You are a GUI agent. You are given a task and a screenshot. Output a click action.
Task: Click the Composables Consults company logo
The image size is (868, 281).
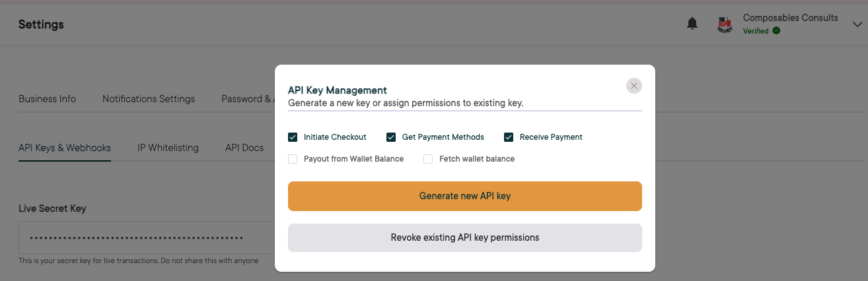click(725, 25)
